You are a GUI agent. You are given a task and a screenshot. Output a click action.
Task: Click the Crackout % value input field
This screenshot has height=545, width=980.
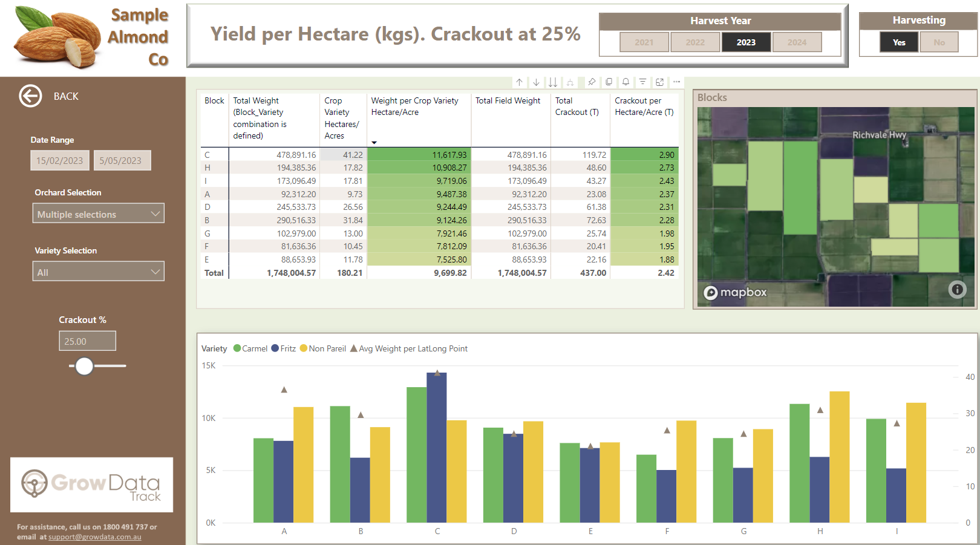coord(87,341)
